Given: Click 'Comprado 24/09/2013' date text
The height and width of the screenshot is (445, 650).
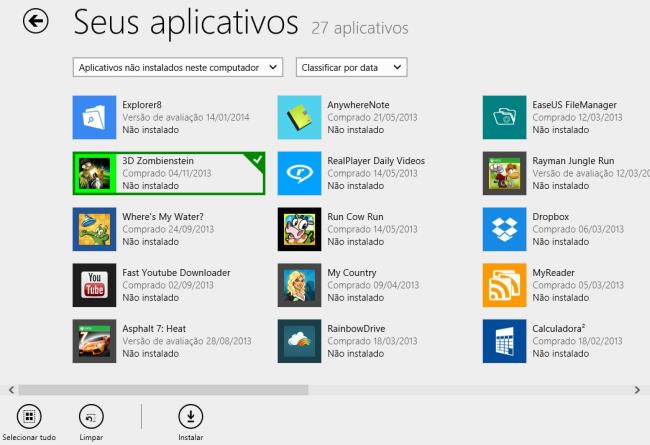Looking at the screenshot, I should tap(168, 229).
